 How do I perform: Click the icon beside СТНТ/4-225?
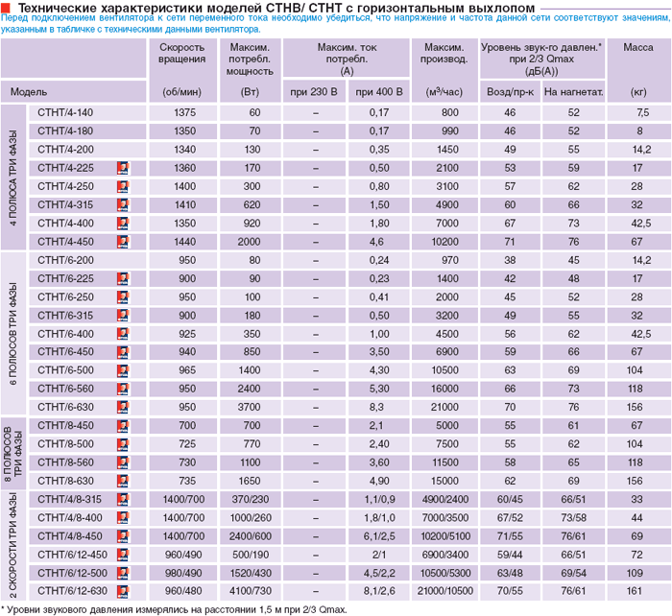123,168
